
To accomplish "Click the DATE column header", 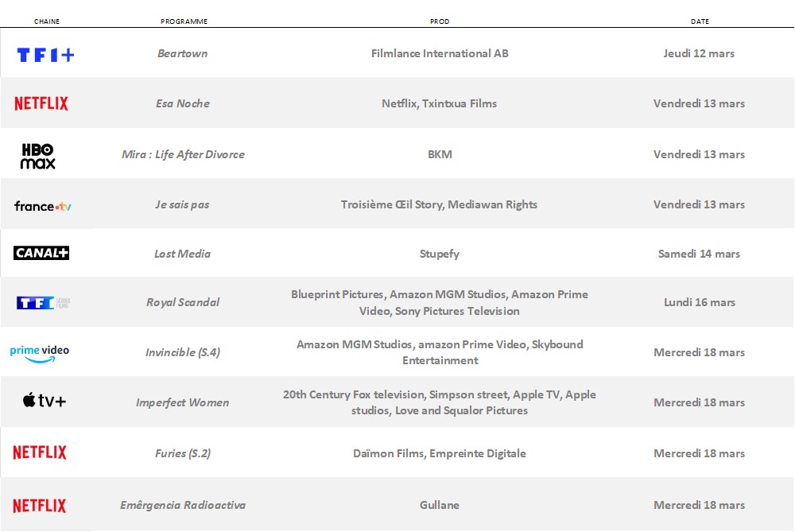I will pos(700,21).
